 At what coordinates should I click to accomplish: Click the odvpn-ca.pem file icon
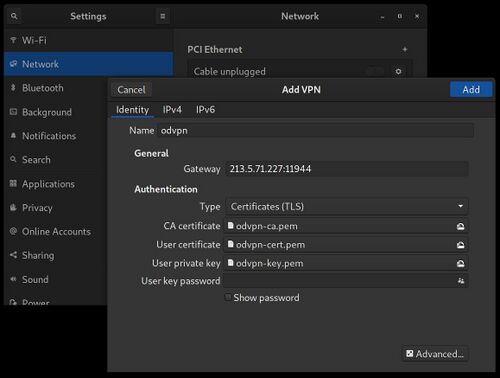click(230, 226)
